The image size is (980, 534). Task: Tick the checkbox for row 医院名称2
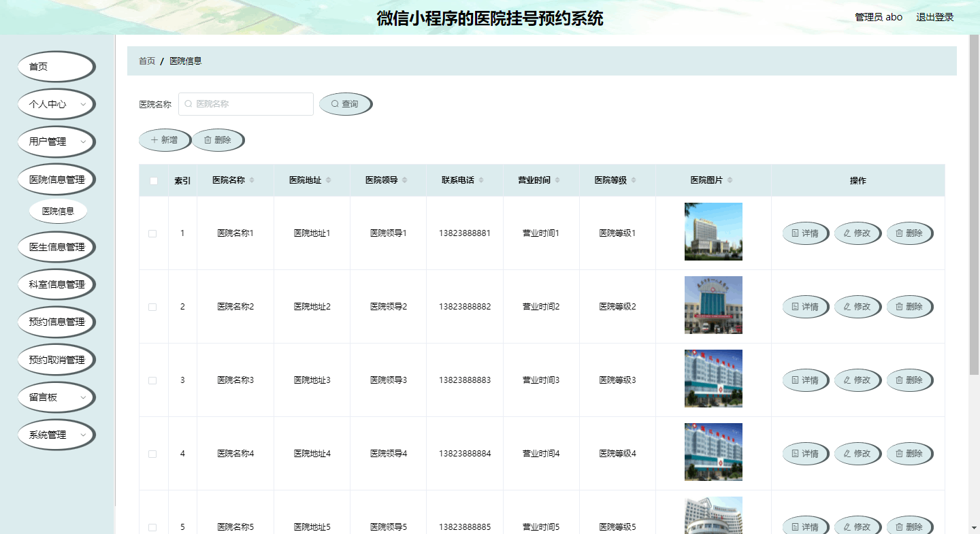(152, 307)
